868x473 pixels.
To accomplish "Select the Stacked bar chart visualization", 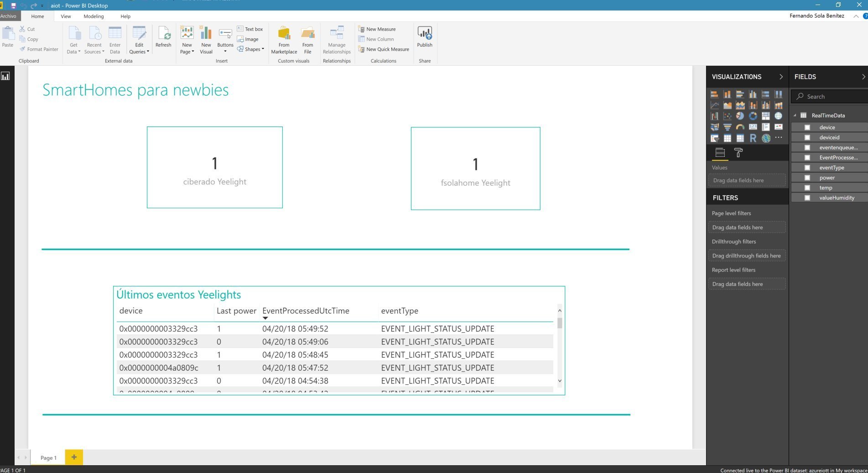I will click(714, 95).
